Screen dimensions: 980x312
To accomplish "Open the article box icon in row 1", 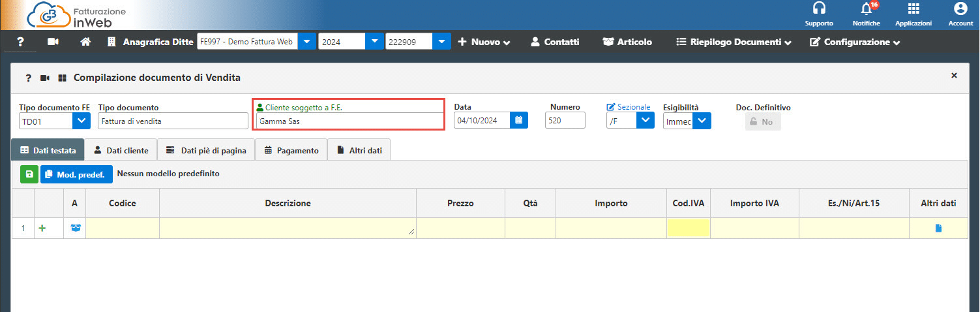I will click(x=75, y=228).
